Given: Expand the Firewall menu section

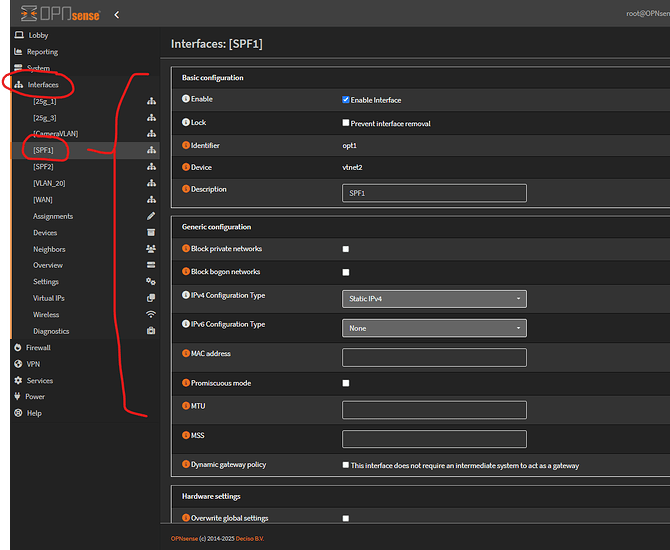Looking at the screenshot, I should pos(38,348).
